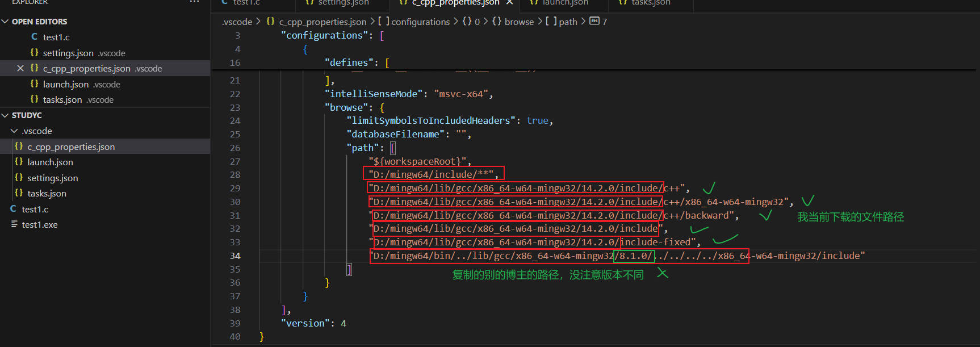This screenshot has height=347, width=980.
Task: Close the c_cpp_properties.json tab
Action: [x=510, y=3]
